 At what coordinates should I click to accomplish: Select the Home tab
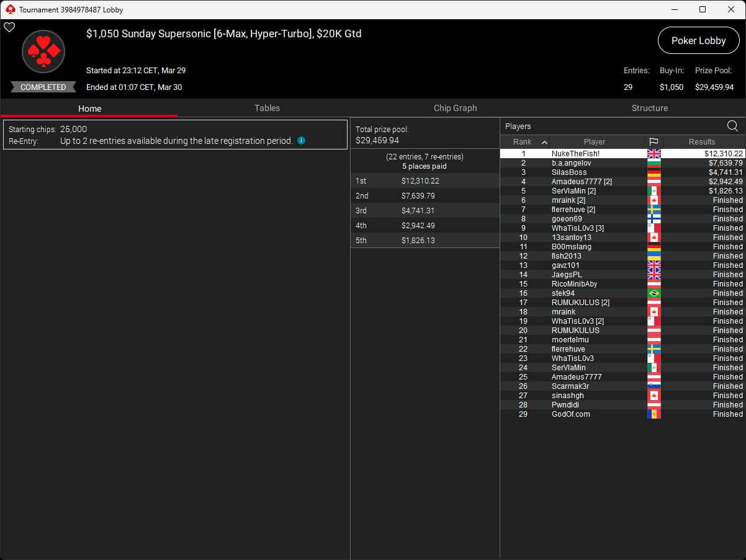pyautogui.click(x=89, y=109)
